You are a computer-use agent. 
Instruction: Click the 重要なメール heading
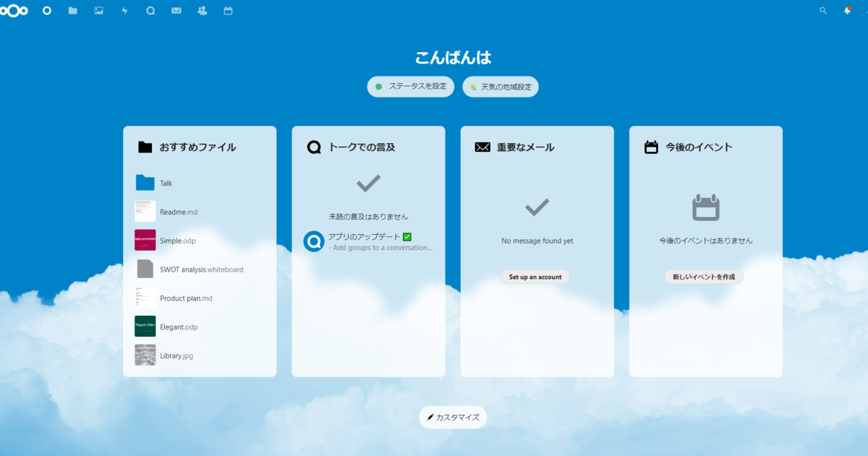(525, 147)
